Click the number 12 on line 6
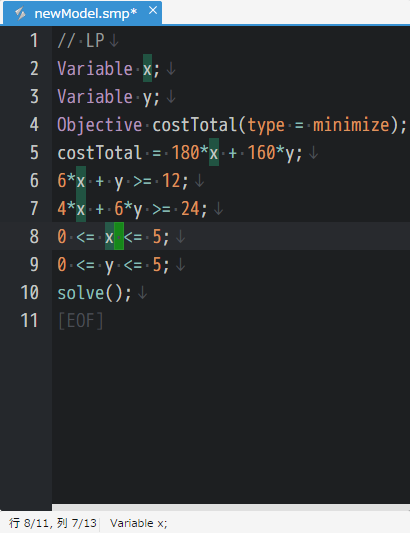The width and height of the screenshot is (410, 533). (x=171, y=180)
